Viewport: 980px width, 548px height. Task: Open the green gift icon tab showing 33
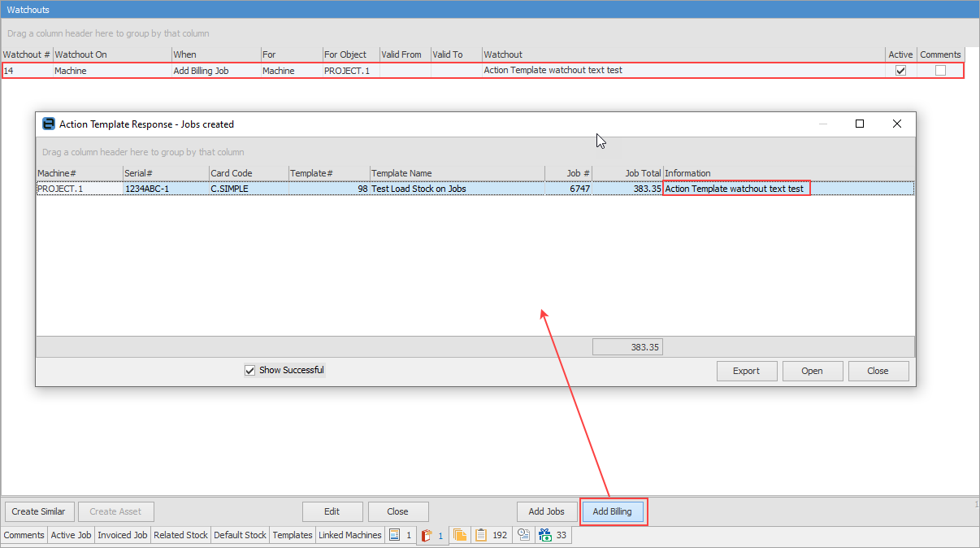coord(553,535)
